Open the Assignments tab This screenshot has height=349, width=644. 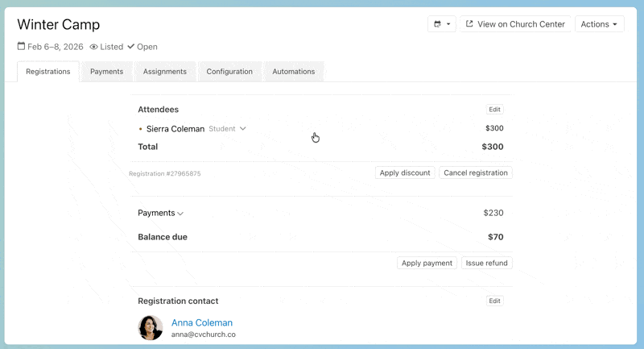click(x=164, y=72)
